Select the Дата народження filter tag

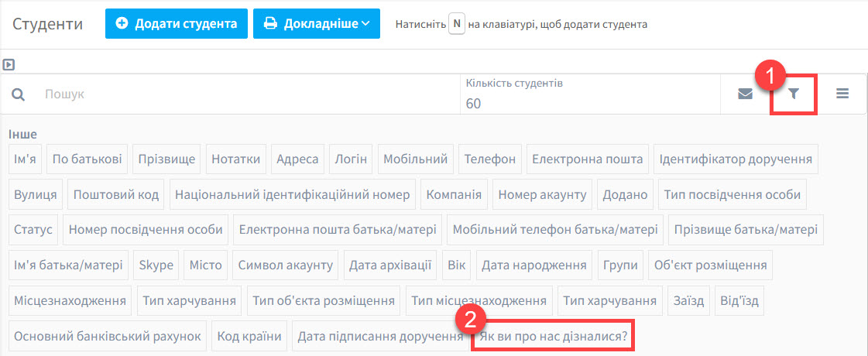tap(533, 265)
